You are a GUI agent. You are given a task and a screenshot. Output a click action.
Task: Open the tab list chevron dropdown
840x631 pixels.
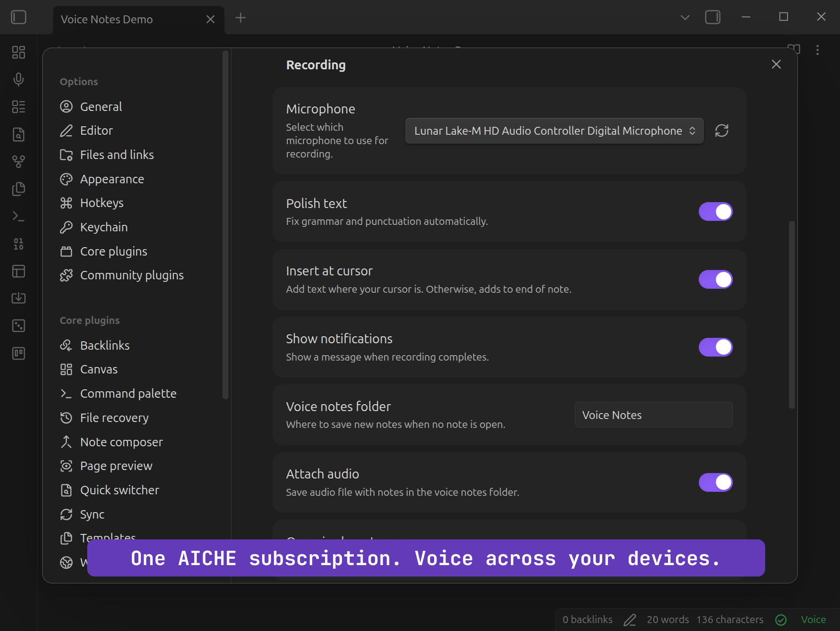[x=685, y=17]
